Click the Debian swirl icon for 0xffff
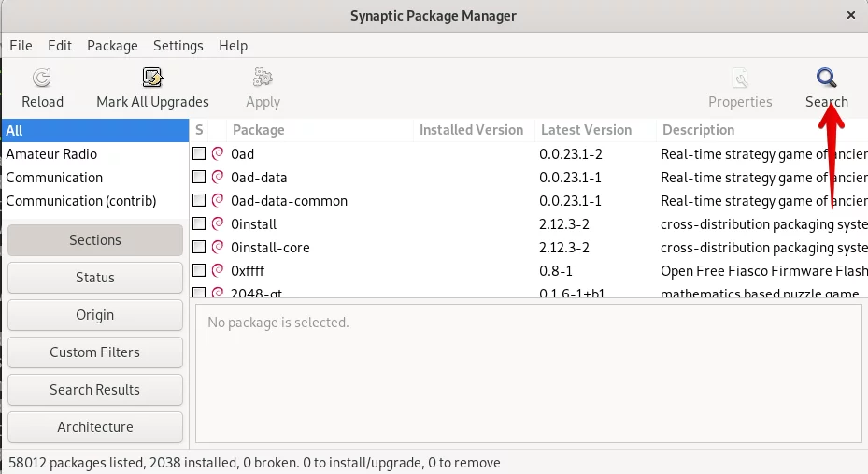The height and width of the screenshot is (474, 868). tap(218, 270)
